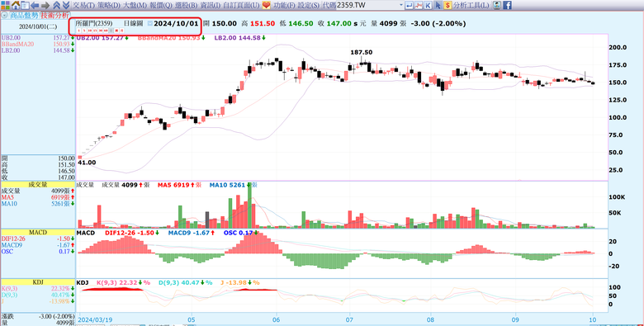Open the 大盤(M) menu

click(x=135, y=5)
